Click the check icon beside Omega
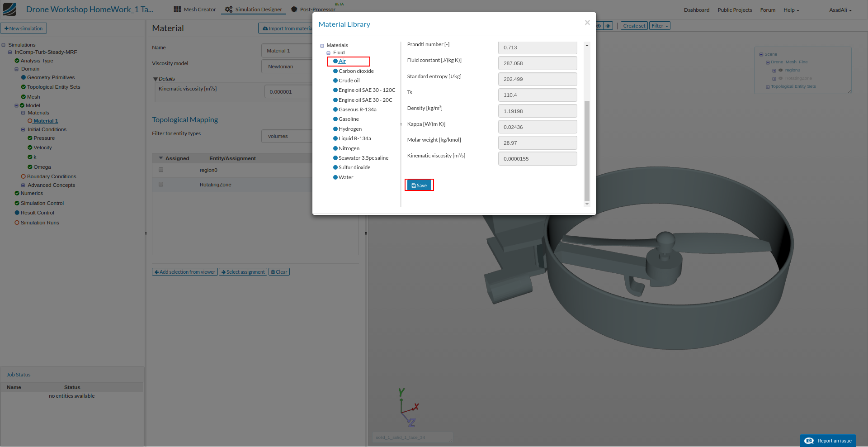The image size is (868, 447). tap(30, 167)
